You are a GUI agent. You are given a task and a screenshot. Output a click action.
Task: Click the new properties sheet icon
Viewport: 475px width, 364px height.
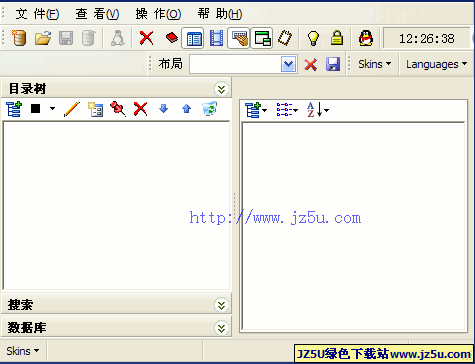[95, 109]
